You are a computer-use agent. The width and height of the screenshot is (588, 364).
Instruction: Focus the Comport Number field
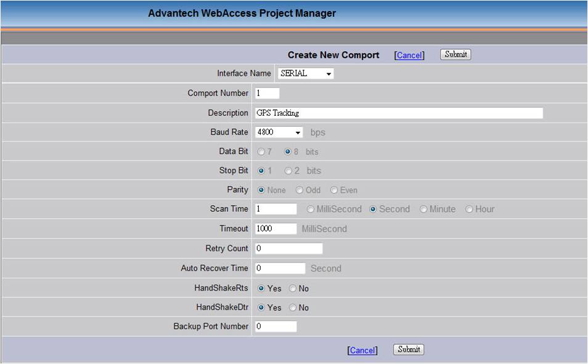point(267,94)
